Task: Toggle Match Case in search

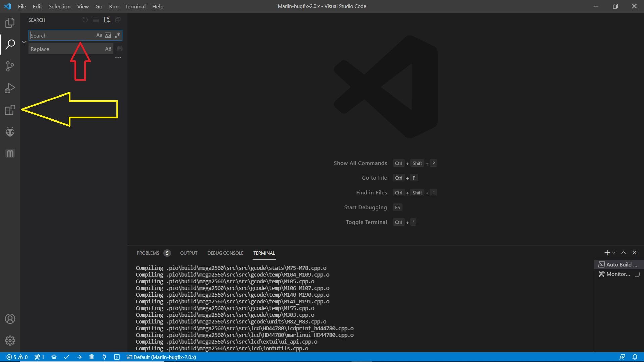Action: coord(99,35)
